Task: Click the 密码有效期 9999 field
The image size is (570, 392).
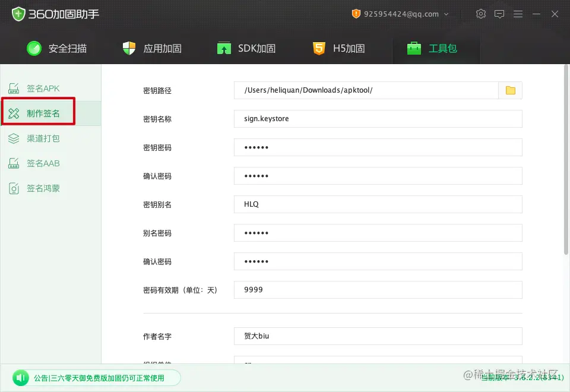Action: tap(378, 290)
